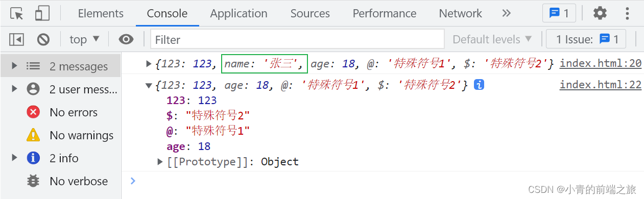Switch to the Sources tab
The height and width of the screenshot is (199, 644).
coord(310,13)
